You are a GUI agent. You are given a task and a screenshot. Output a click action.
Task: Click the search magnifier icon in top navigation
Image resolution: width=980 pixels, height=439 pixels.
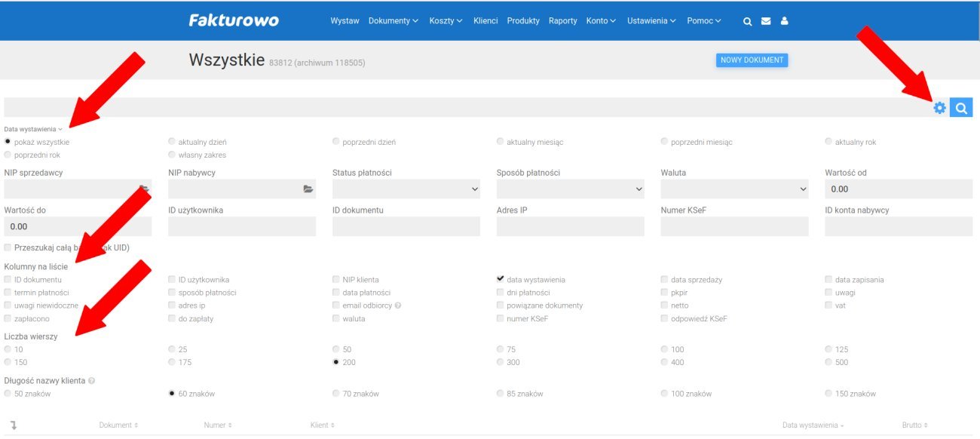[x=748, y=21]
